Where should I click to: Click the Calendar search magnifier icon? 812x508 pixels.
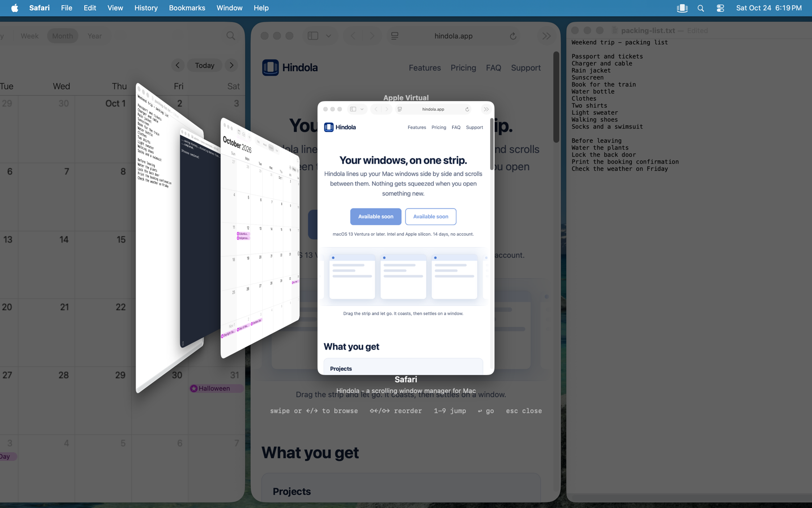pyautogui.click(x=231, y=36)
